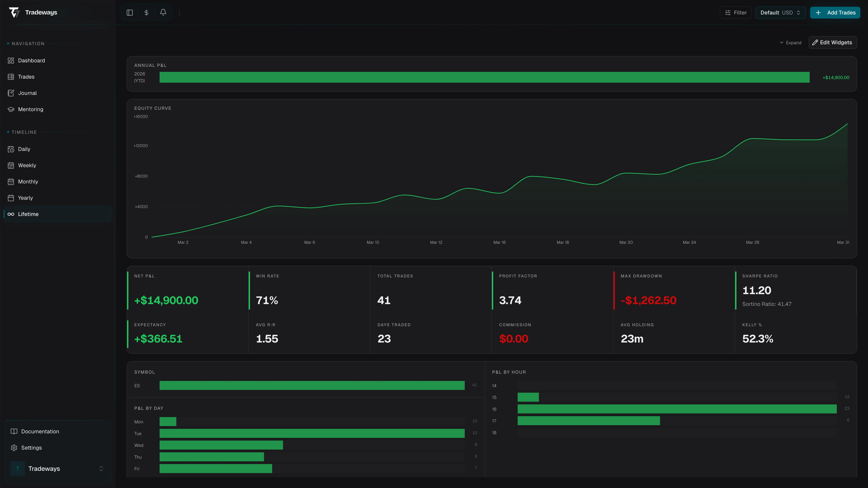Click the Add Trades button

[x=835, y=12]
